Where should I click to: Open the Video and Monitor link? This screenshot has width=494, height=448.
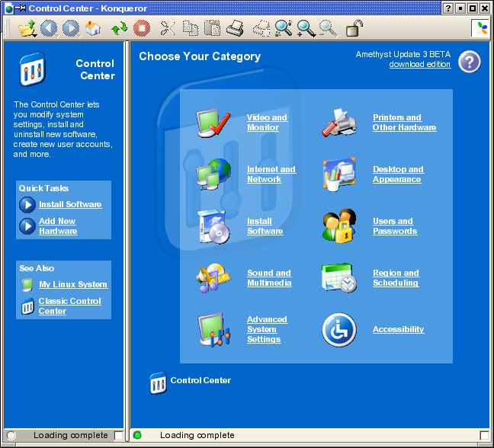(267, 123)
